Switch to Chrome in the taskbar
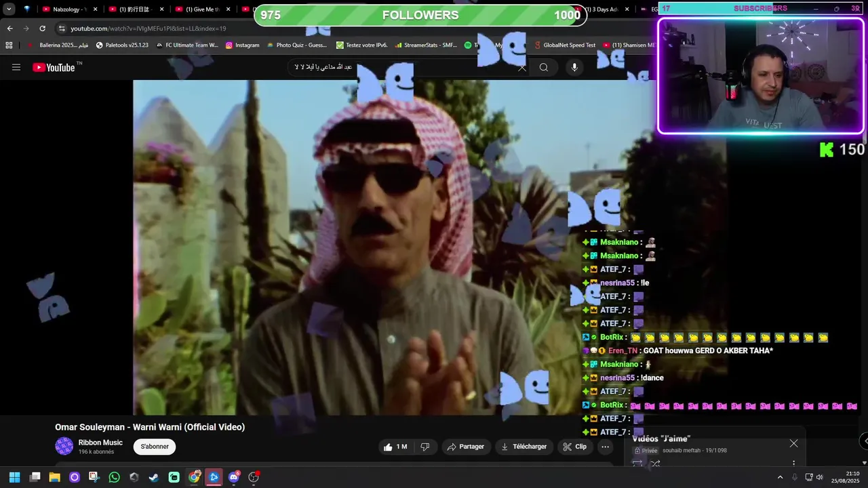The width and height of the screenshot is (868, 488). click(194, 477)
